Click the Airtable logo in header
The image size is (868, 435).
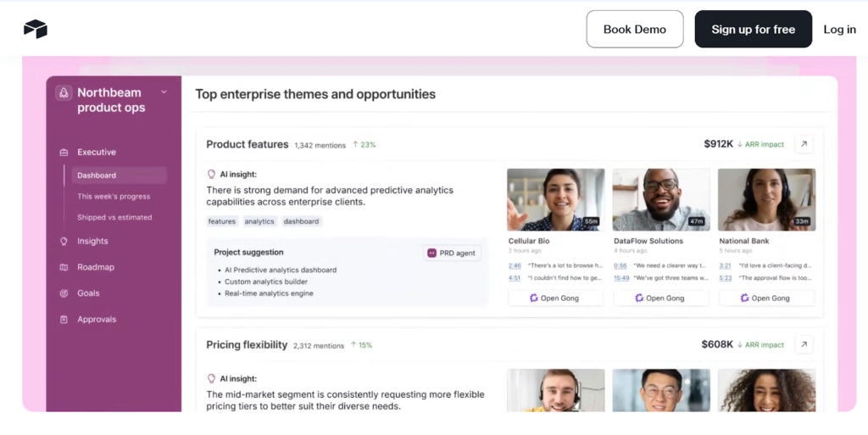(x=36, y=29)
